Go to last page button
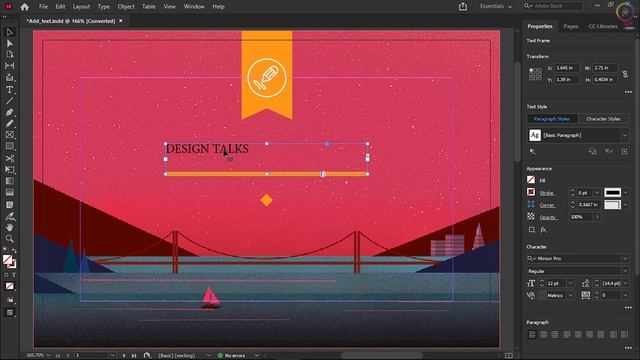This screenshot has height=360, width=640. point(134,356)
